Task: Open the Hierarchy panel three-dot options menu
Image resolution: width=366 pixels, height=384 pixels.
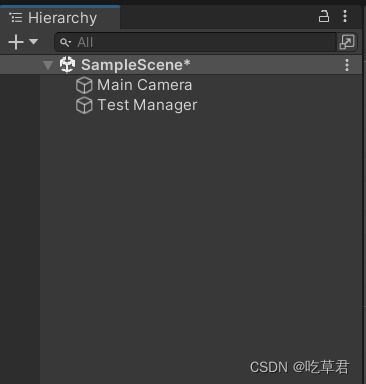Action: click(345, 16)
